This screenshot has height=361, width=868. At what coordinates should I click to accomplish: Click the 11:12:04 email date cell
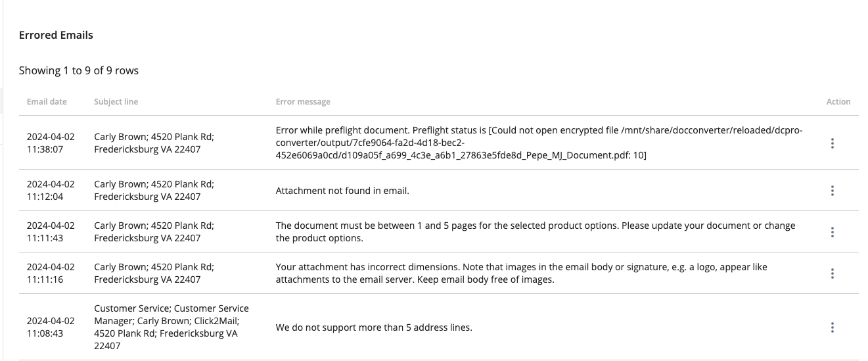51,191
